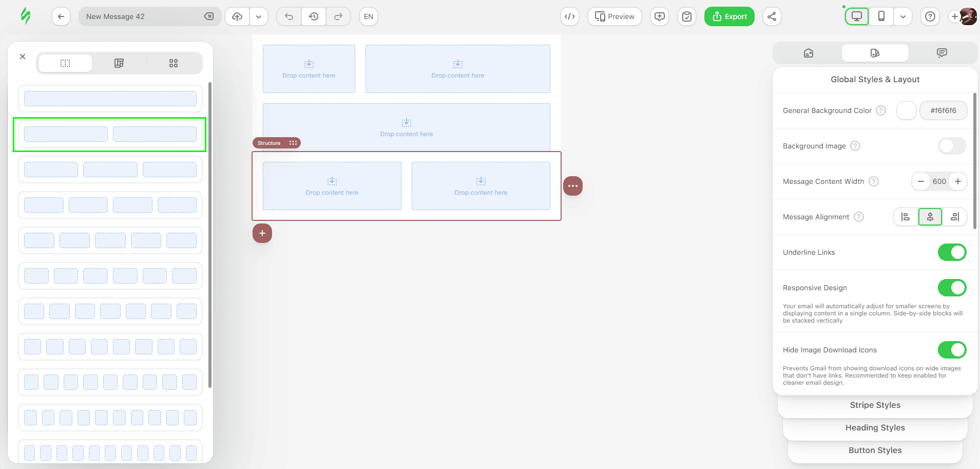Image resolution: width=980 pixels, height=469 pixels.
Task: Expand the Button Styles section
Action: tap(875, 451)
